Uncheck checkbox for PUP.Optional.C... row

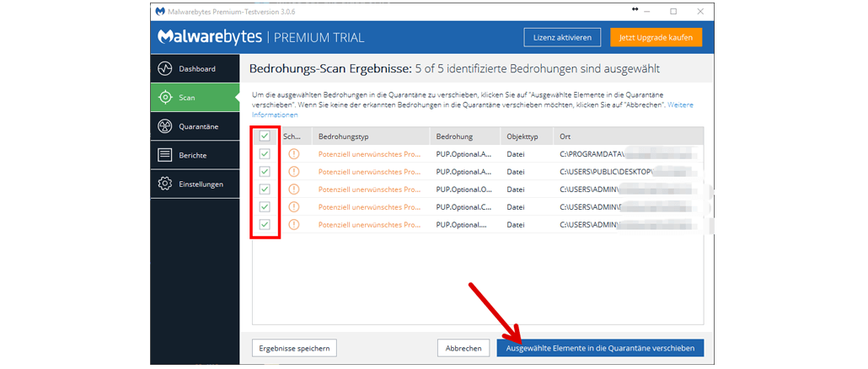(x=265, y=207)
